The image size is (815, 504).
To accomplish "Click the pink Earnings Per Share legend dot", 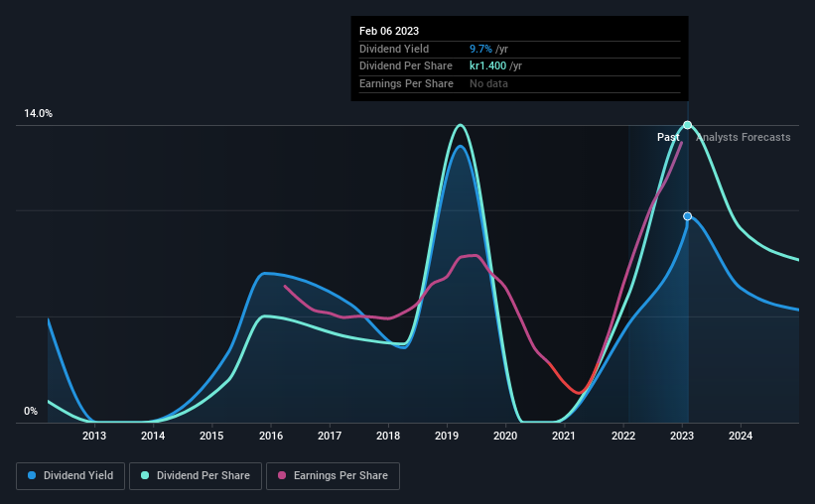I will [282, 475].
